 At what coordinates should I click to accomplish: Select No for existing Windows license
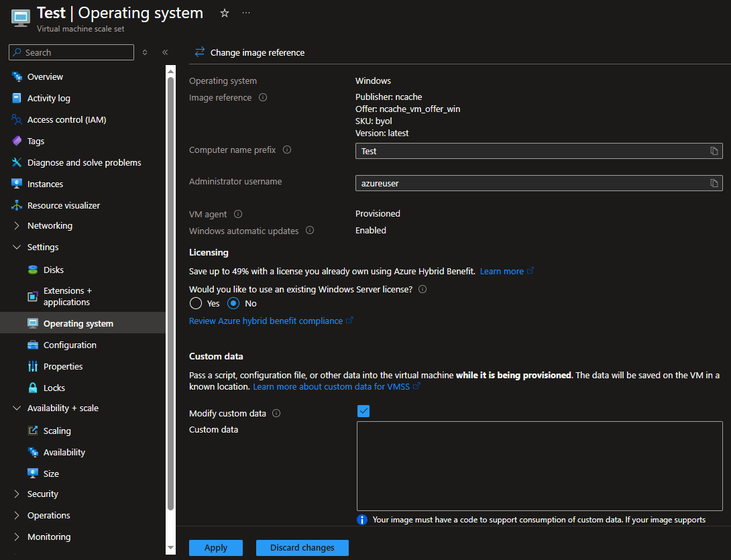tap(233, 304)
